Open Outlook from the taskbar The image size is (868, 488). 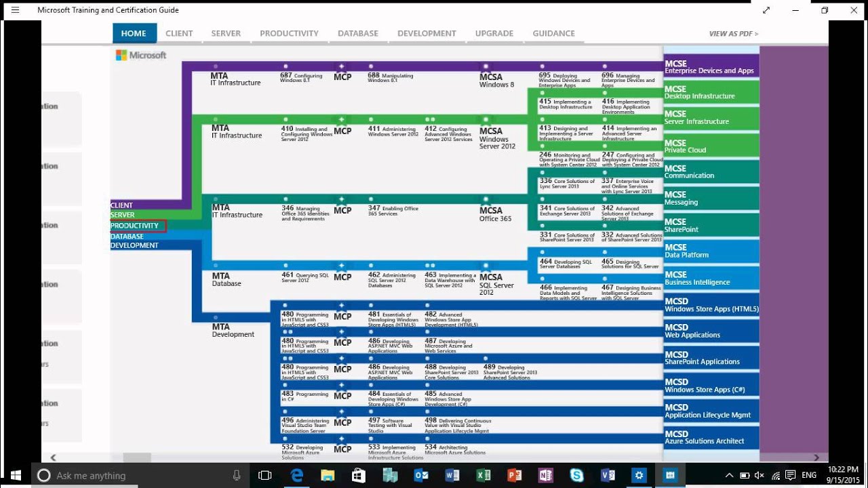(421, 475)
